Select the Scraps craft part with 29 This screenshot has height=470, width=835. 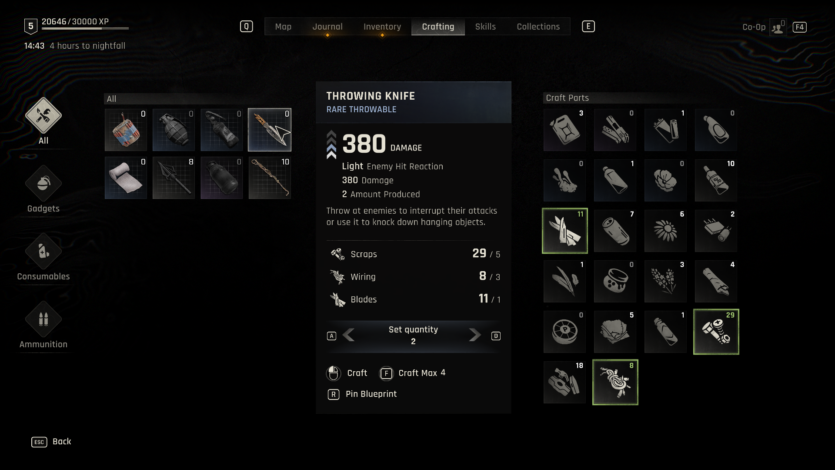716,332
